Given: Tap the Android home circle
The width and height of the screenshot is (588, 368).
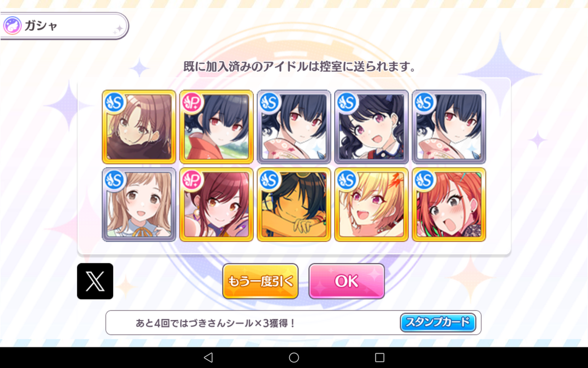Looking at the screenshot, I should (x=294, y=357).
